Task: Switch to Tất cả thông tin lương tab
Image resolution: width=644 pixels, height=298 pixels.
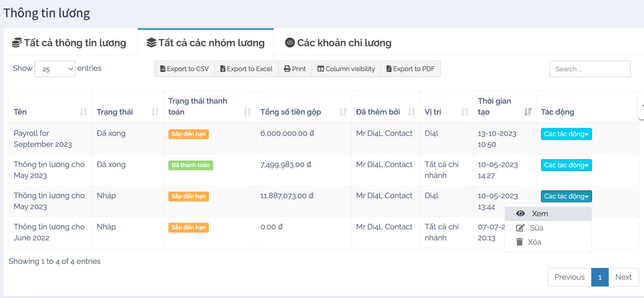Action: click(69, 43)
